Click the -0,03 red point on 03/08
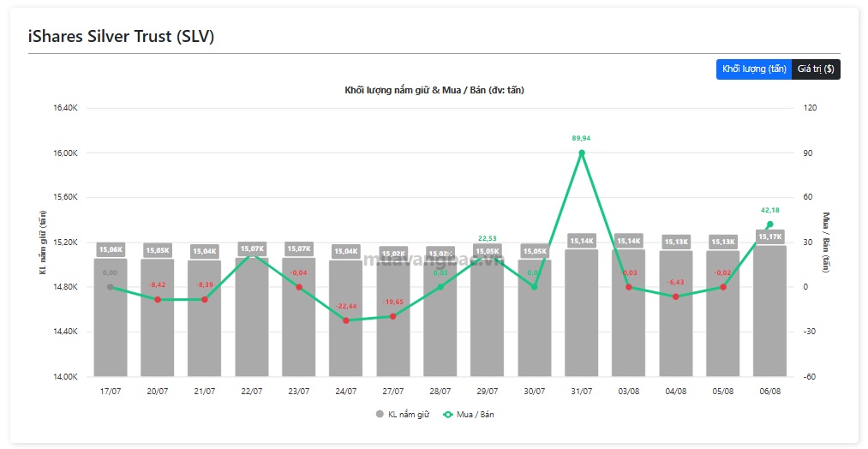 click(628, 287)
